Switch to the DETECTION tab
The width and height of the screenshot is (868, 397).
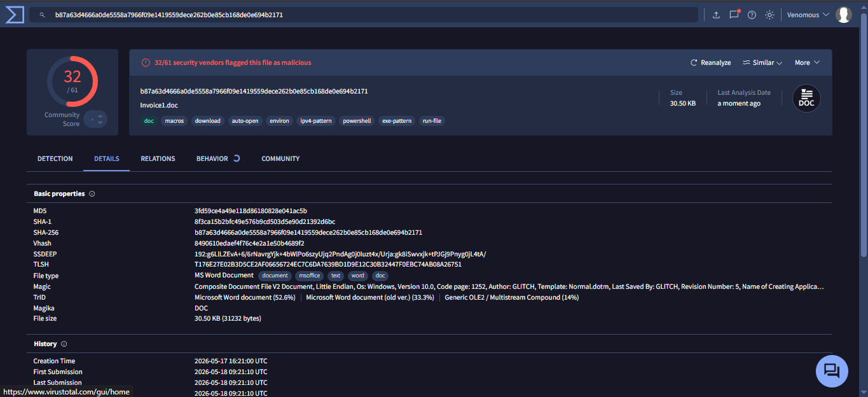(55, 158)
